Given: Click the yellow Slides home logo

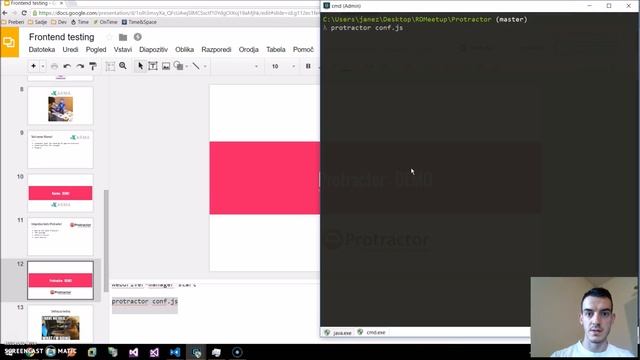Looking at the screenshot, I should click(x=9, y=42).
